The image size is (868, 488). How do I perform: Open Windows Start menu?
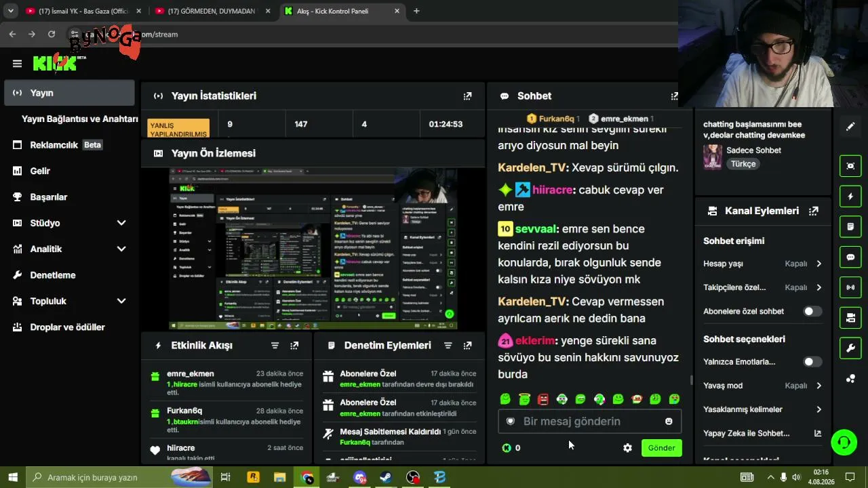[13, 477]
